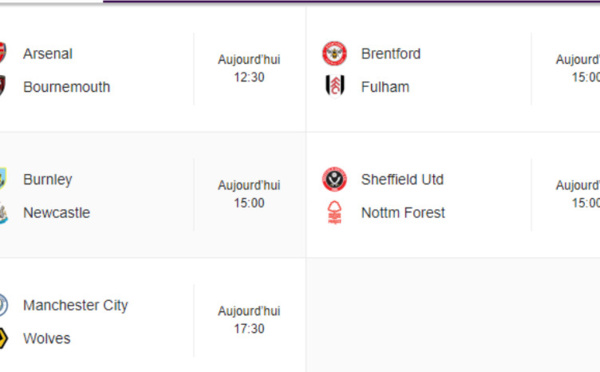Click the Manchester City club crest

coord(3,305)
